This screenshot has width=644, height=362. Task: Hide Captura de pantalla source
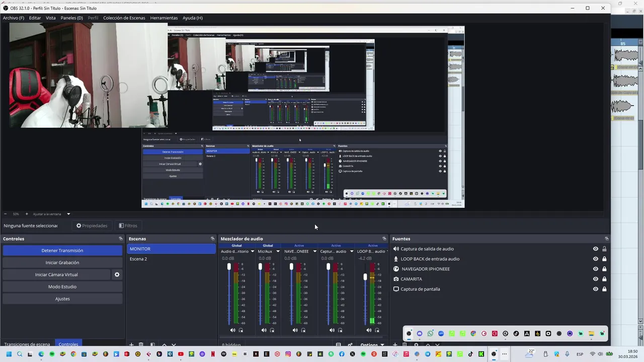point(596,289)
